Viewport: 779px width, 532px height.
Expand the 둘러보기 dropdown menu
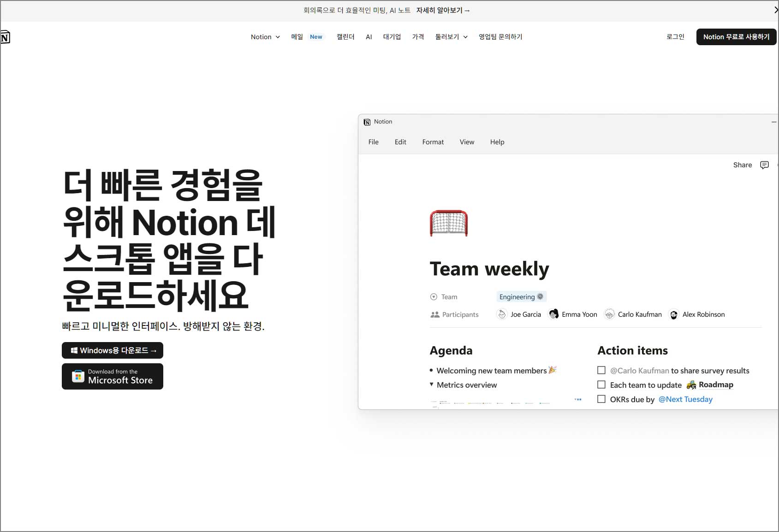[x=452, y=37]
